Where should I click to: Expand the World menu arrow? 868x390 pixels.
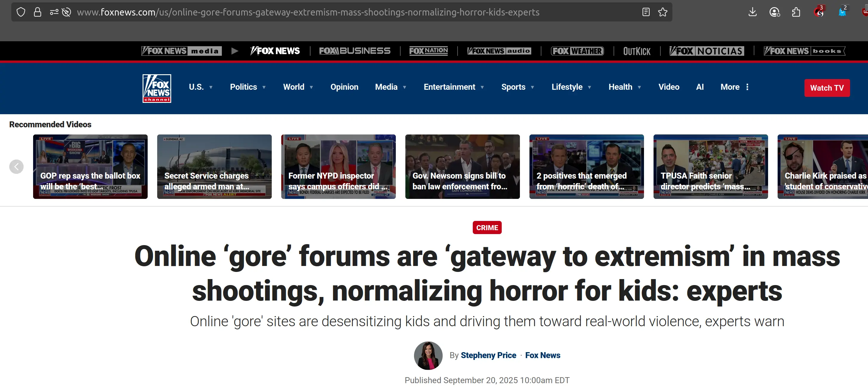311,87
